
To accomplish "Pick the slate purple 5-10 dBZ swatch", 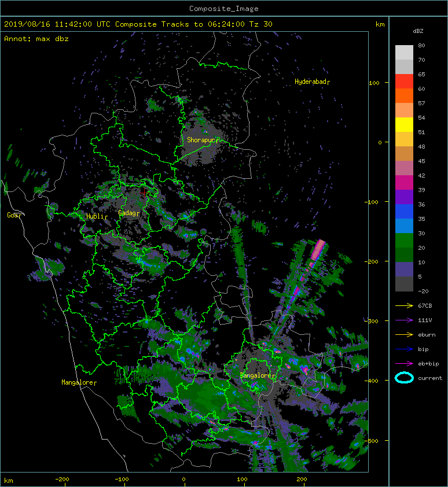I will (404, 270).
